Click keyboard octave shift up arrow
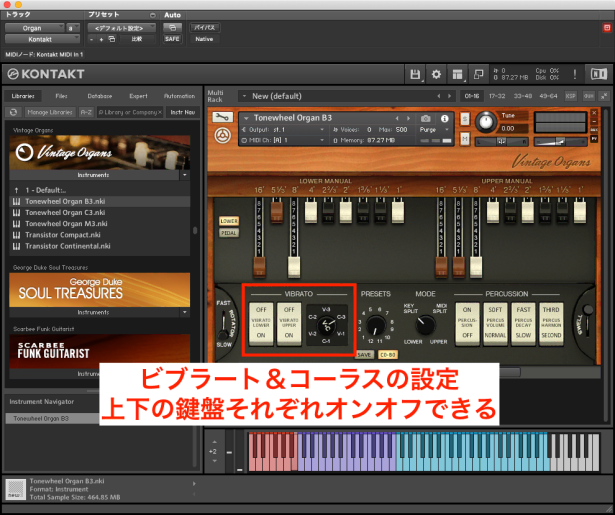Image resolution: width=615 pixels, height=515 pixels. pos(214,442)
